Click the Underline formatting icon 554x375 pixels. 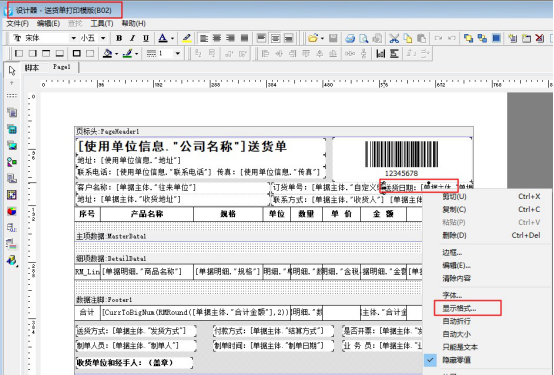point(146,38)
